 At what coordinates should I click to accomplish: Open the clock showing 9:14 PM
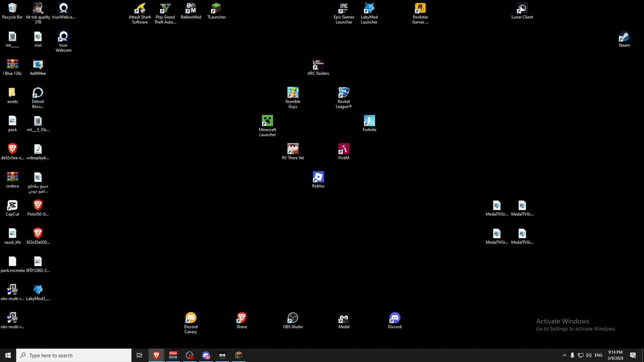pos(615,355)
